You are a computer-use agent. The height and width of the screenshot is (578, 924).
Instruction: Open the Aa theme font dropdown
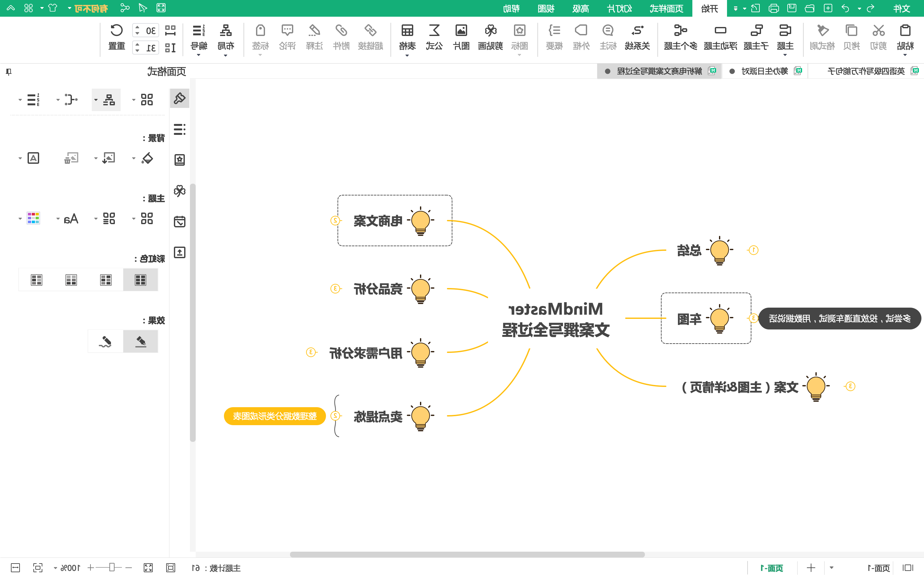pos(58,219)
